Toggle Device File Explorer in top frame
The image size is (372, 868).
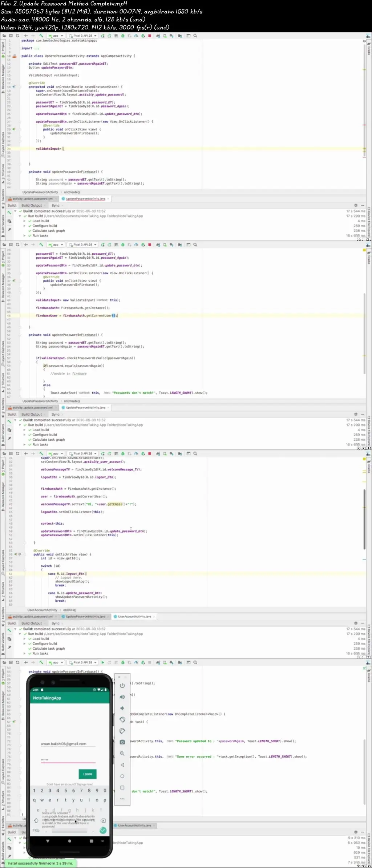coord(369,222)
